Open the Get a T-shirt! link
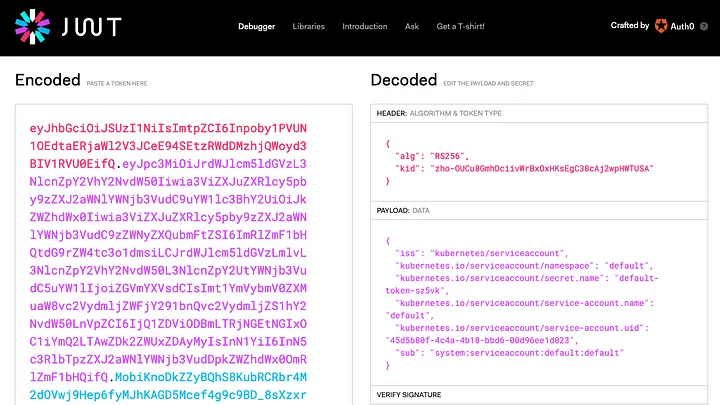This screenshot has height=405, width=720. tap(460, 26)
